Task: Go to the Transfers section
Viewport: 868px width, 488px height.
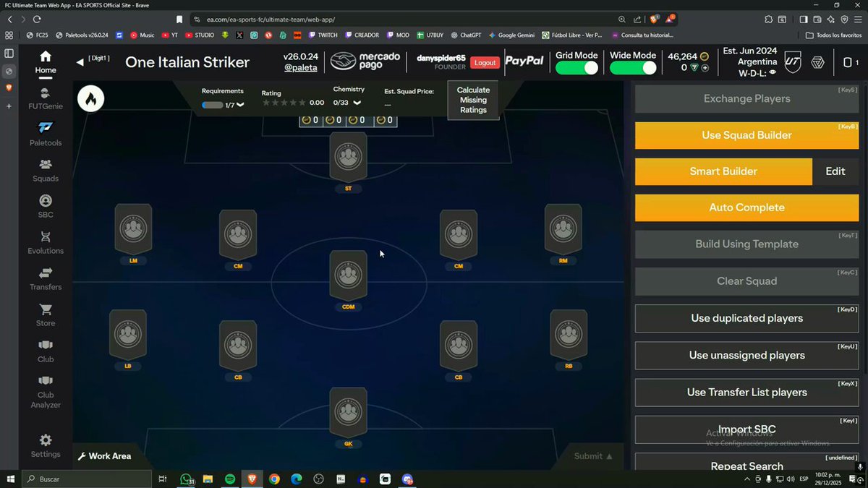Action: [x=46, y=279]
